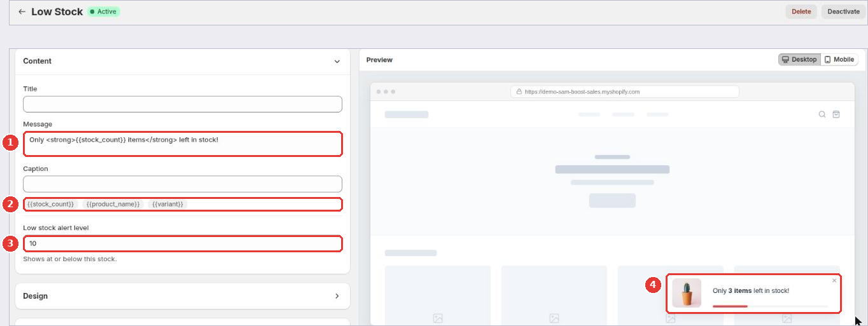
Task: Insert the {{variant}} variable chip
Action: click(168, 204)
